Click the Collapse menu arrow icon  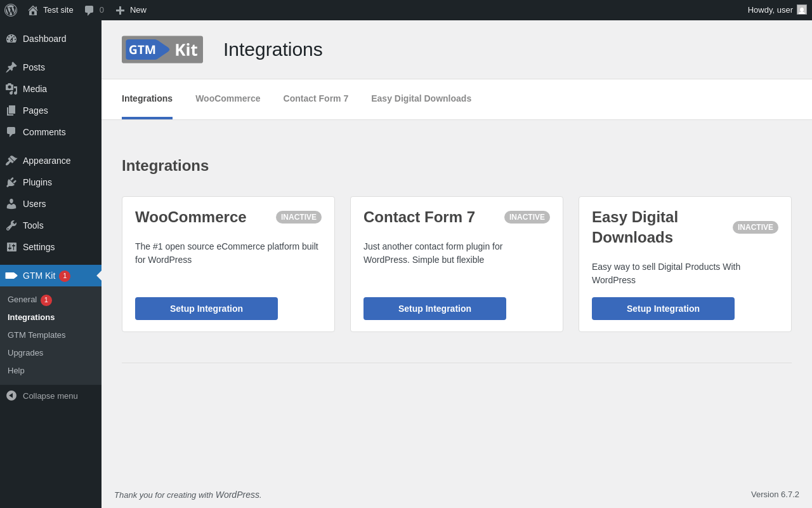pos(11,396)
